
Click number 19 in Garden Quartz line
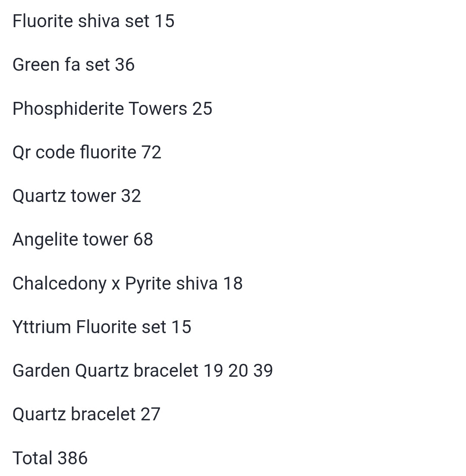(x=213, y=371)
